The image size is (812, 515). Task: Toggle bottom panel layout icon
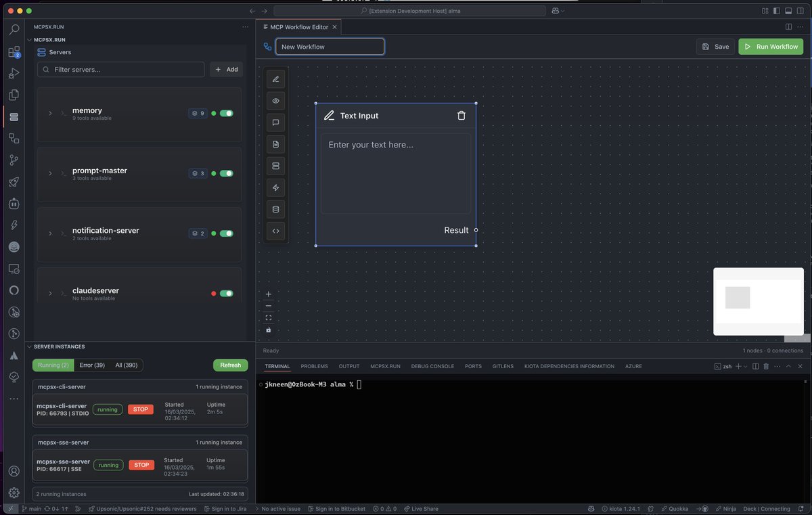[788, 11]
